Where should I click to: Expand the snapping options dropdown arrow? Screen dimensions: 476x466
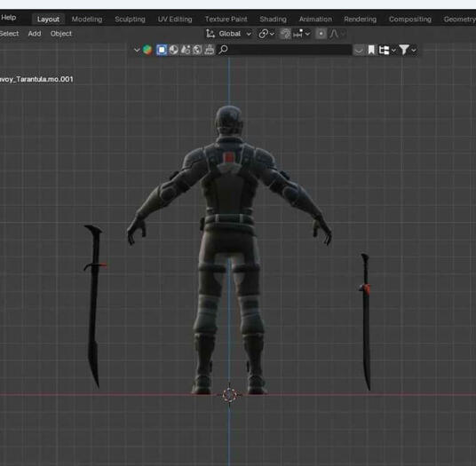(x=307, y=34)
